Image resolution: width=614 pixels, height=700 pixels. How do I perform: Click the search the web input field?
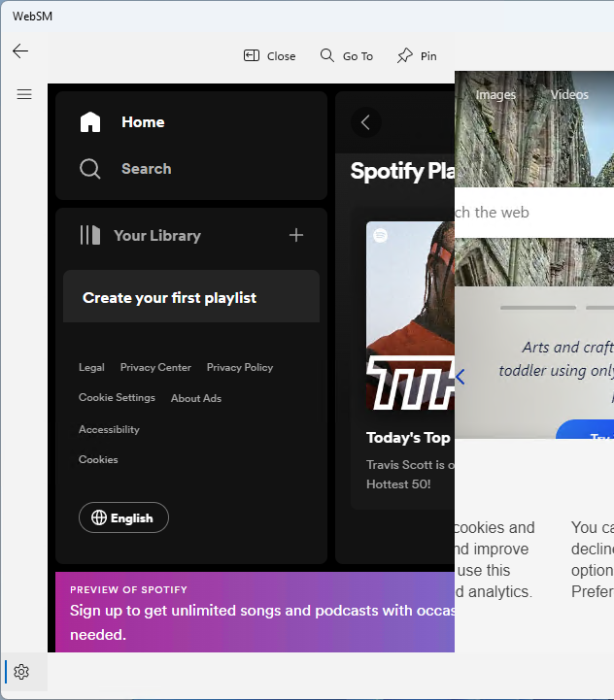point(534,213)
